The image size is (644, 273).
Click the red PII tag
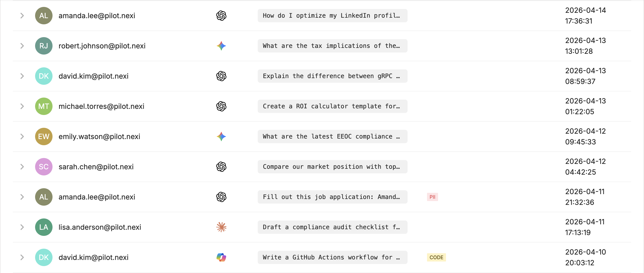click(x=432, y=197)
